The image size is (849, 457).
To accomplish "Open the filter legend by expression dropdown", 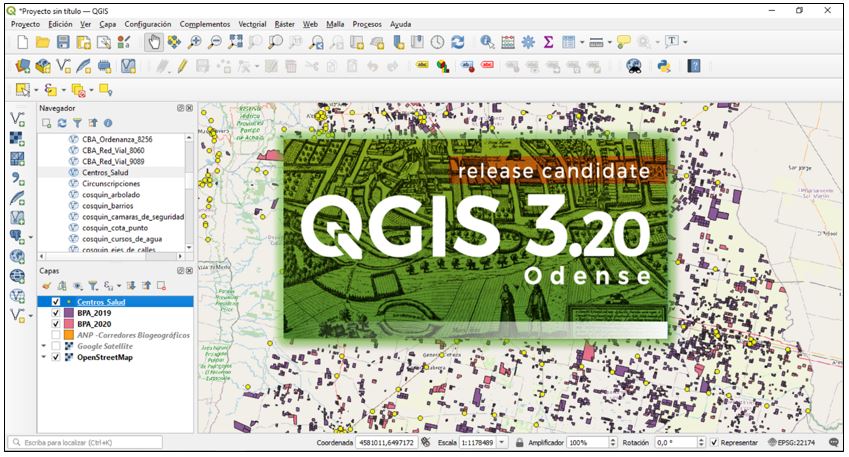I will (x=119, y=286).
